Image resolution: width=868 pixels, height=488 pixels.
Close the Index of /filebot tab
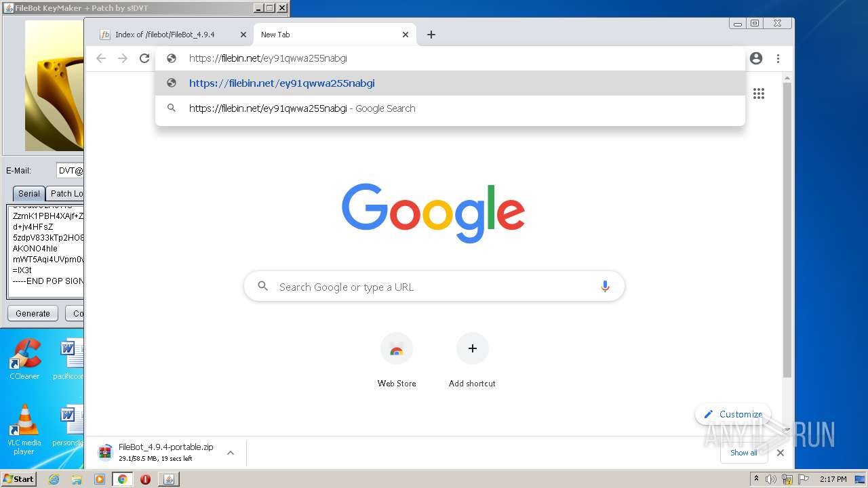(x=243, y=35)
